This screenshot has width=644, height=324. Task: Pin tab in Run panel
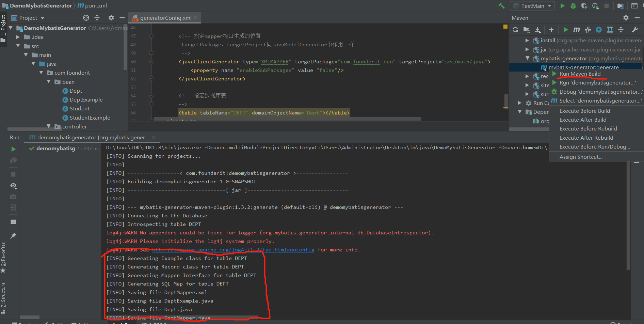(13, 236)
